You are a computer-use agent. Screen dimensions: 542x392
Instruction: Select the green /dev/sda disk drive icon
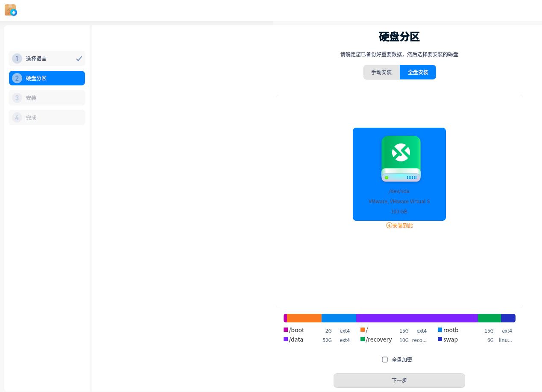pyautogui.click(x=401, y=159)
